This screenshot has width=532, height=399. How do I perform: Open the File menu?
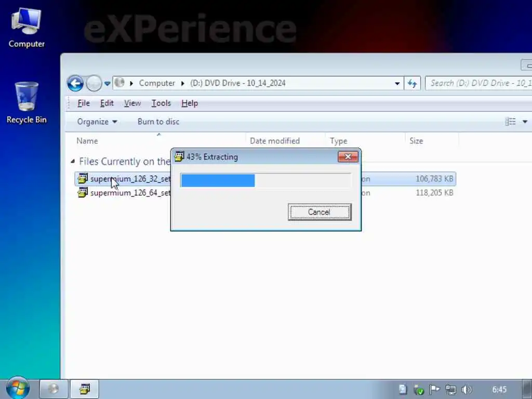(x=84, y=103)
